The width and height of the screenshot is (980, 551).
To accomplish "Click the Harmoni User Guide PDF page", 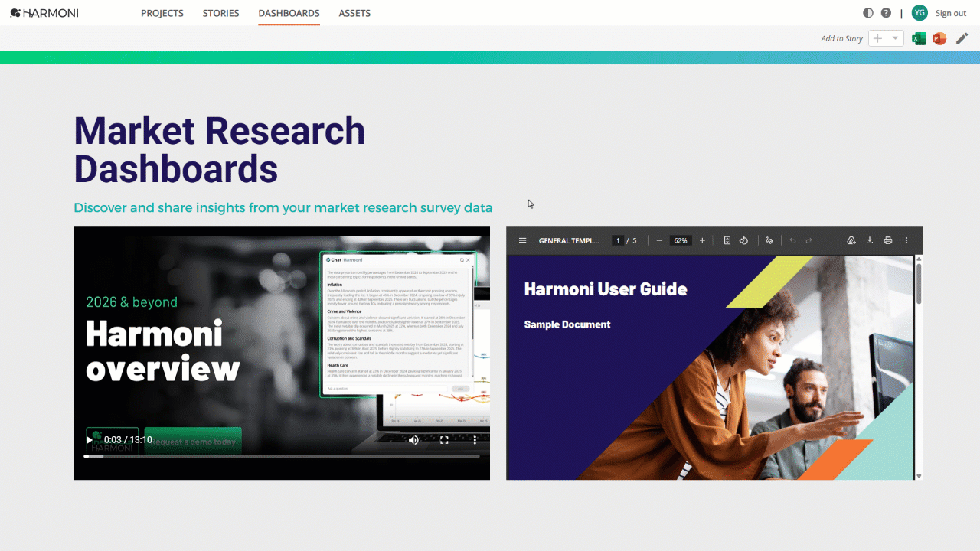I will click(710, 367).
